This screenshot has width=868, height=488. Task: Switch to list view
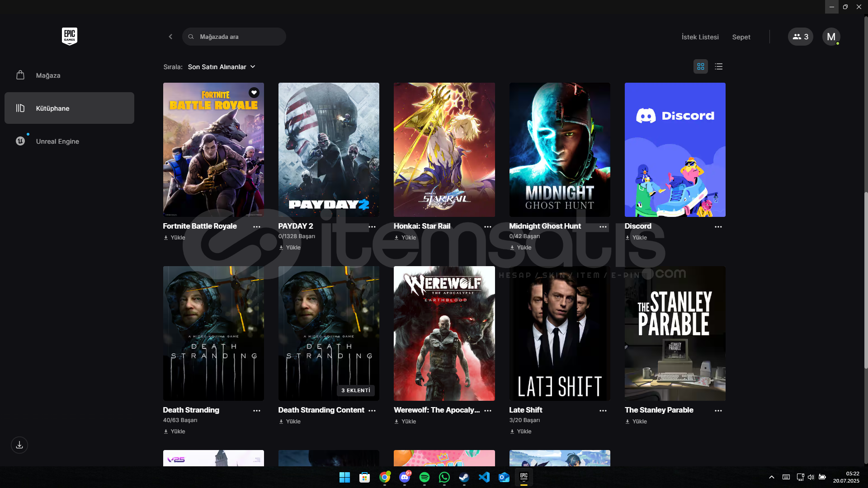[x=719, y=66]
